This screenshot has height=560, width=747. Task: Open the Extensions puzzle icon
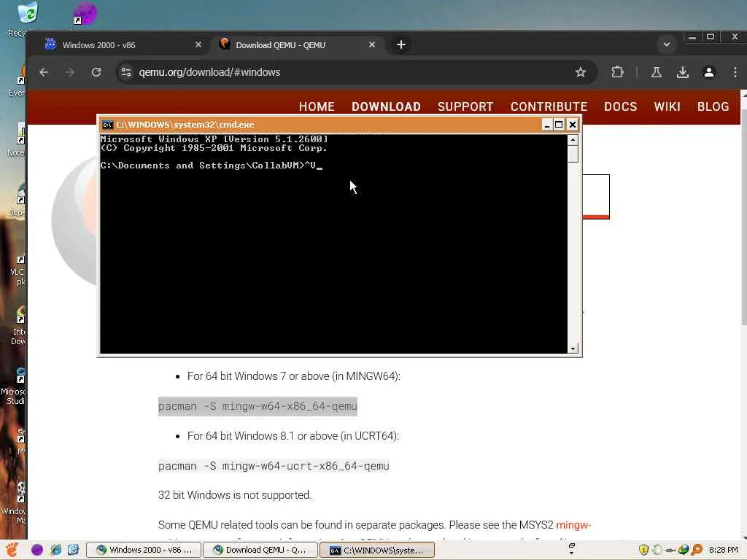[617, 72]
